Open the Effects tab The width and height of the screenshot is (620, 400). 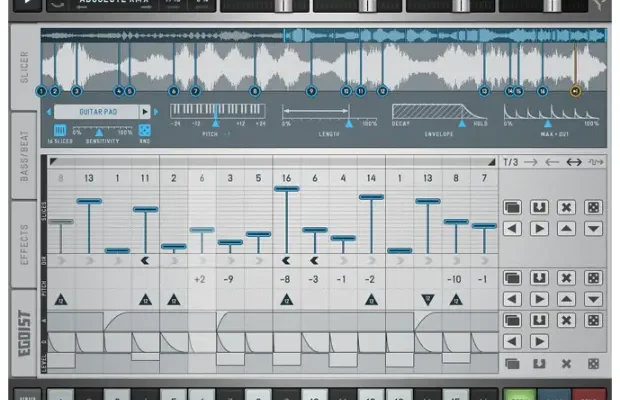pyautogui.click(x=24, y=242)
